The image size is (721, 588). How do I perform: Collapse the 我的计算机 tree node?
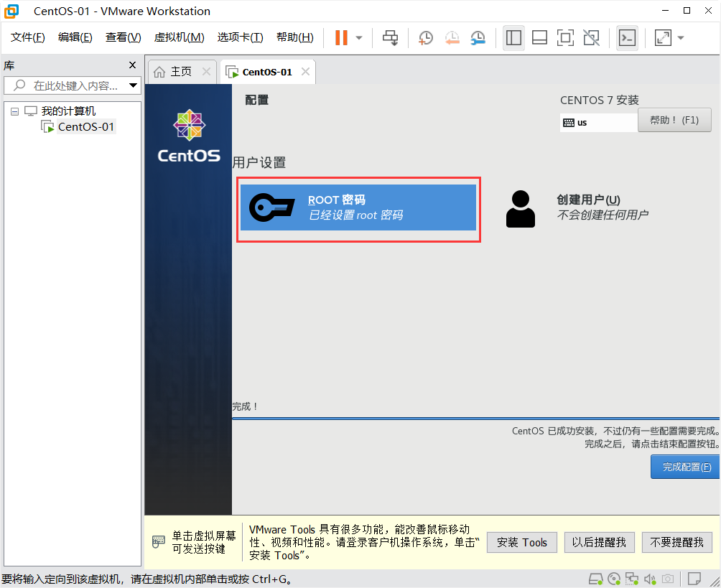[x=14, y=111]
